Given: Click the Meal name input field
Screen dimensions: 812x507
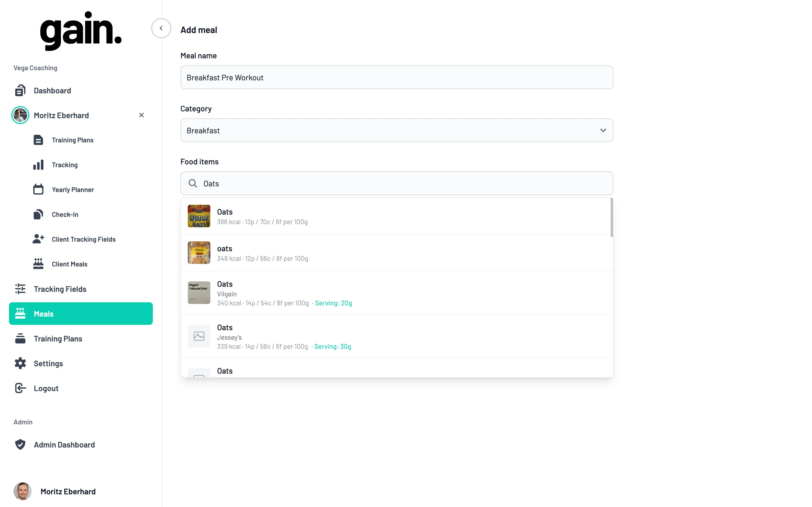Looking at the screenshot, I should (x=396, y=78).
